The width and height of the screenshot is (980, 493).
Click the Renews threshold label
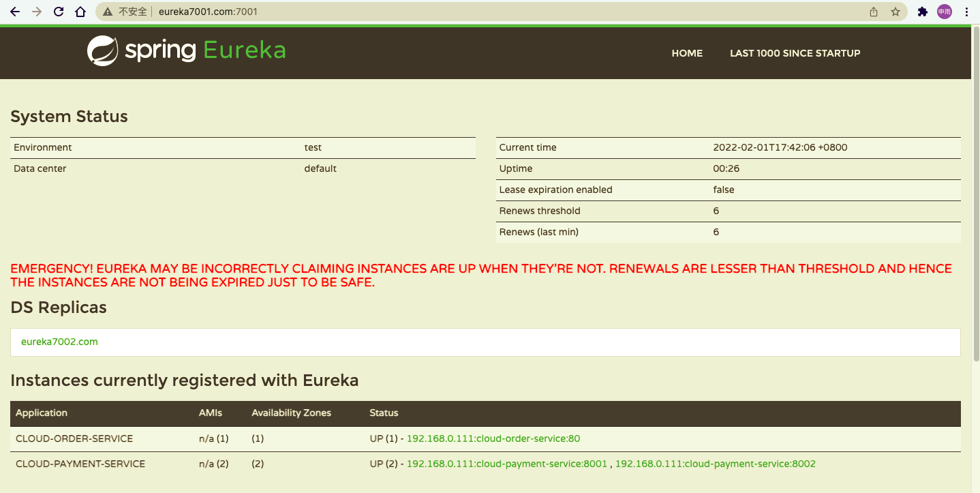540,211
